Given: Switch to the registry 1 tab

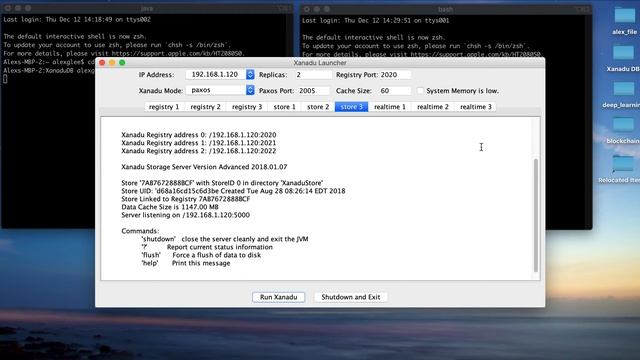Looking at the screenshot, I should click(x=164, y=107).
